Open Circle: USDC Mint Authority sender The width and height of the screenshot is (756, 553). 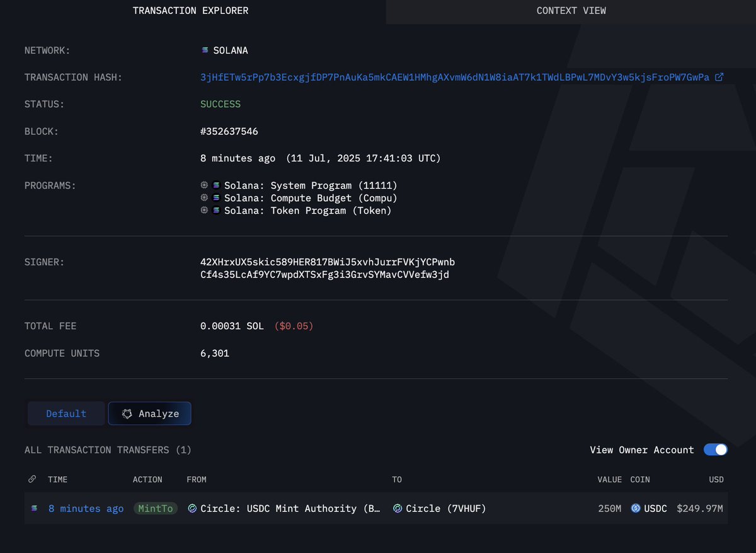coord(290,508)
